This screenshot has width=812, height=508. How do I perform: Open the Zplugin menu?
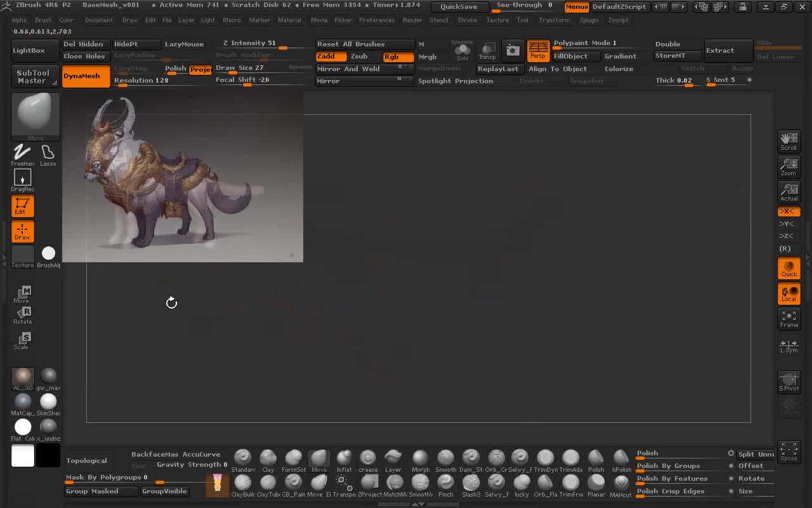pos(589,20)
